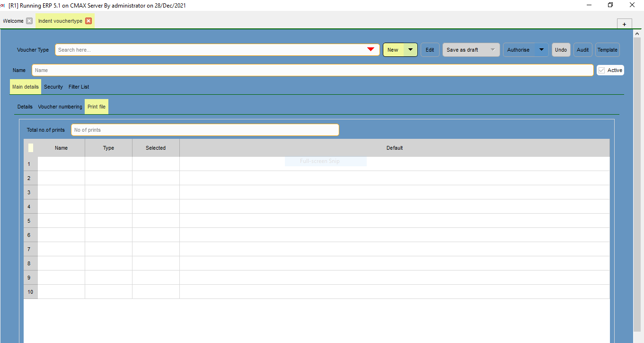This screenshot has height=343, width=644.
Task: Click the application icon in title bar
Action: coord(3,5)
